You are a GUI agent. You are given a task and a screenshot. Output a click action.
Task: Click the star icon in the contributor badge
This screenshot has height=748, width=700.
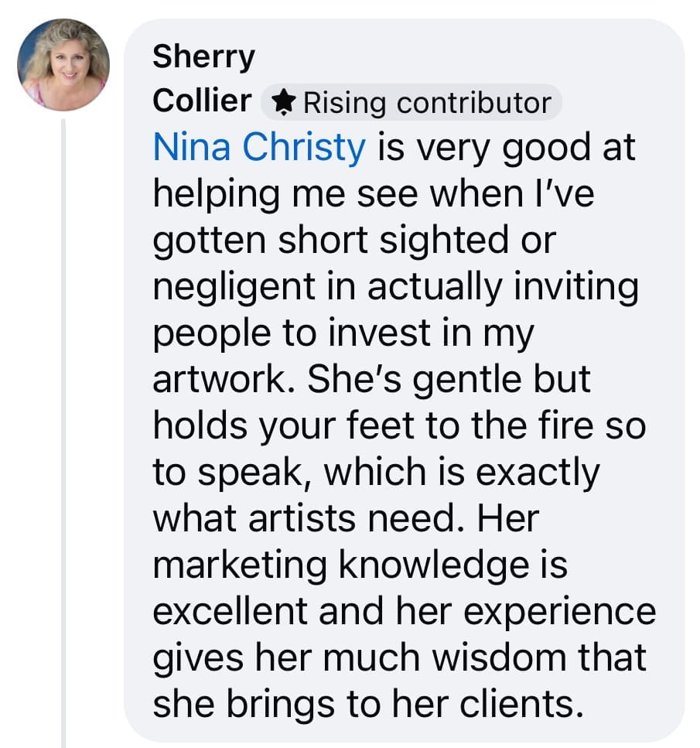tap(284, 102)
